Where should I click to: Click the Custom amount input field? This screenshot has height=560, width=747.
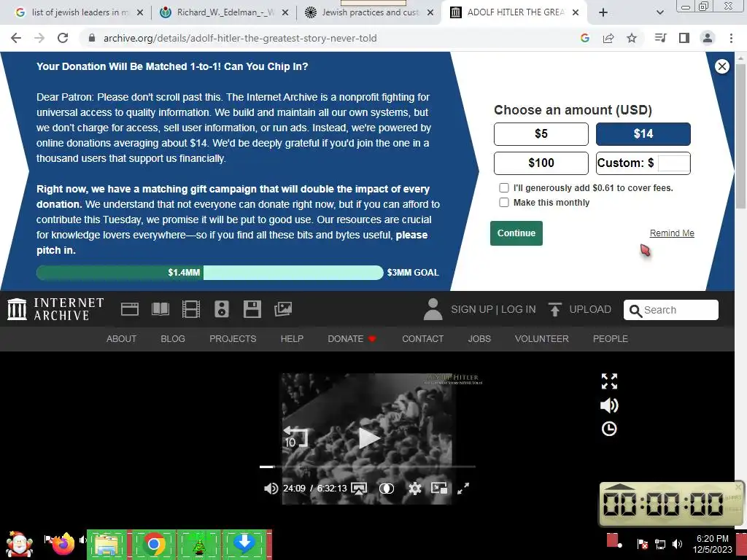(x=673, y=163)
